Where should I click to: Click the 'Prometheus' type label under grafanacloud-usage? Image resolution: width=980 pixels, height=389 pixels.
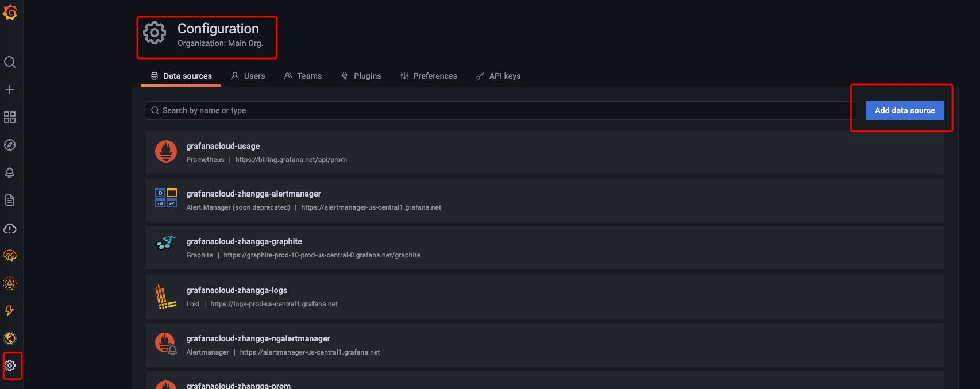pyautogui.click(x=205, y=160)
